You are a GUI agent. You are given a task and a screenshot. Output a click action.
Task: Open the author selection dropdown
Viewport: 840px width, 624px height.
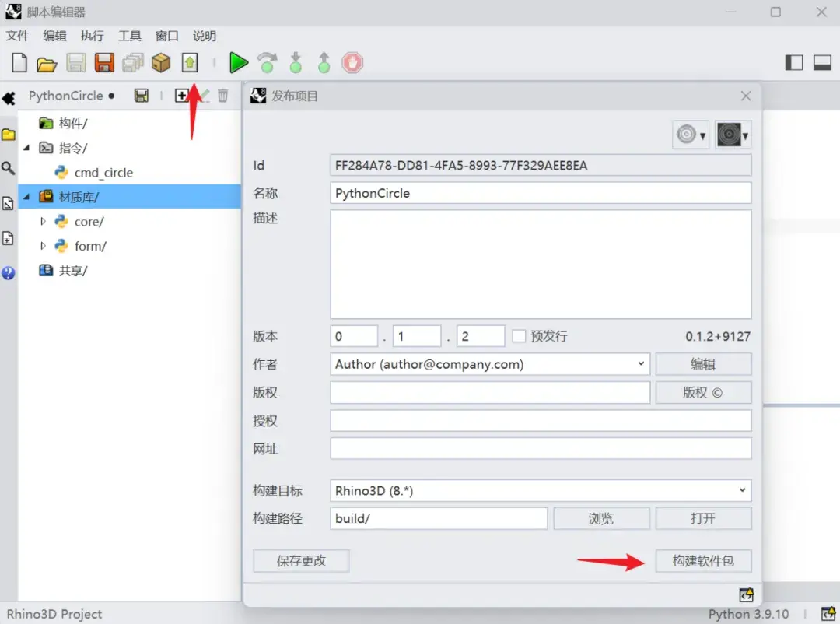642,364
